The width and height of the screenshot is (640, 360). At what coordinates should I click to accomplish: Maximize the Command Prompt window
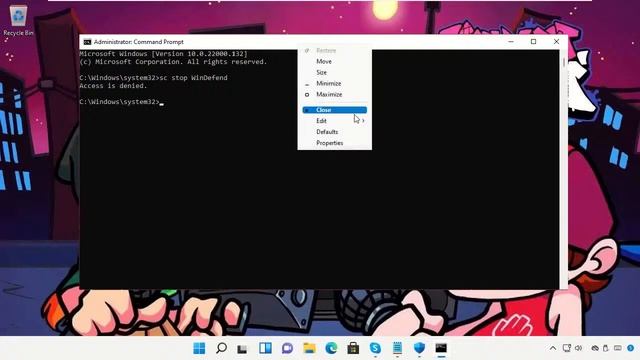(x=533, y=42)
